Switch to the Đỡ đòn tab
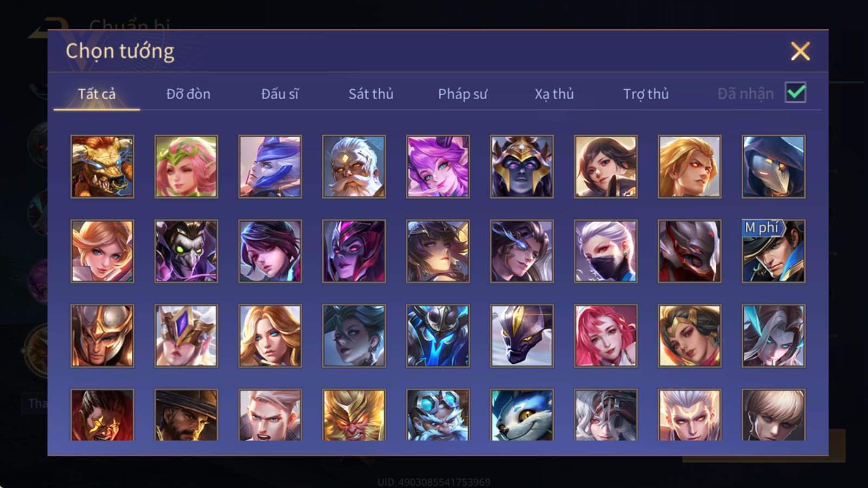This screenshot has height=488, width=868. click(188, 94)
